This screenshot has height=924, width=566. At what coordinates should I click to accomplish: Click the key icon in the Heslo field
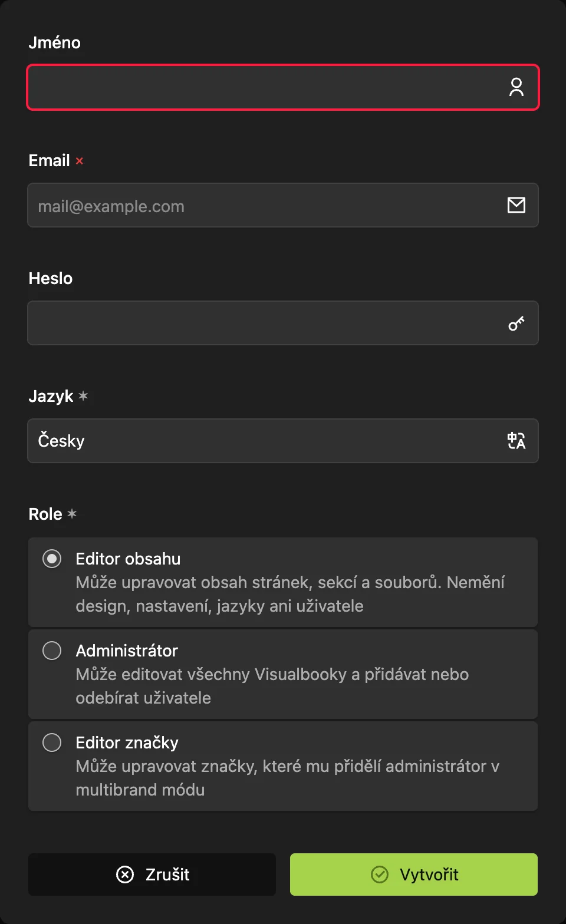pos(516,323)
